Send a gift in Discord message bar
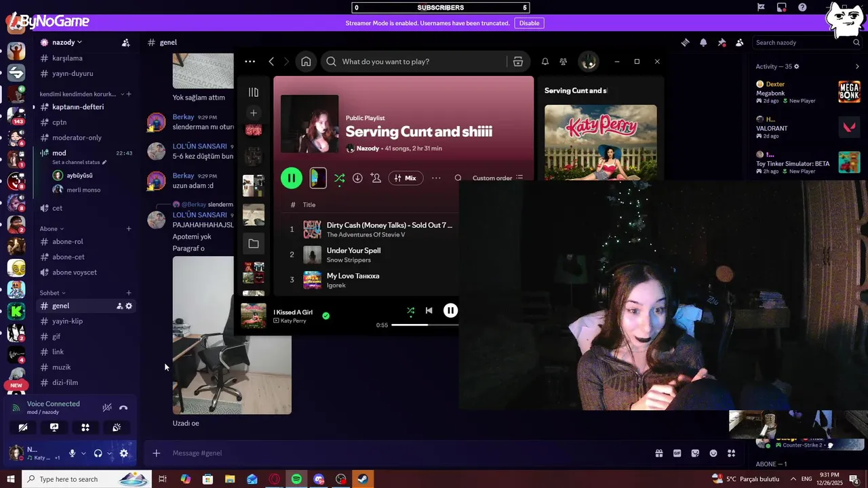The height and width of the screenshot is (488, 868). [658, 453]
